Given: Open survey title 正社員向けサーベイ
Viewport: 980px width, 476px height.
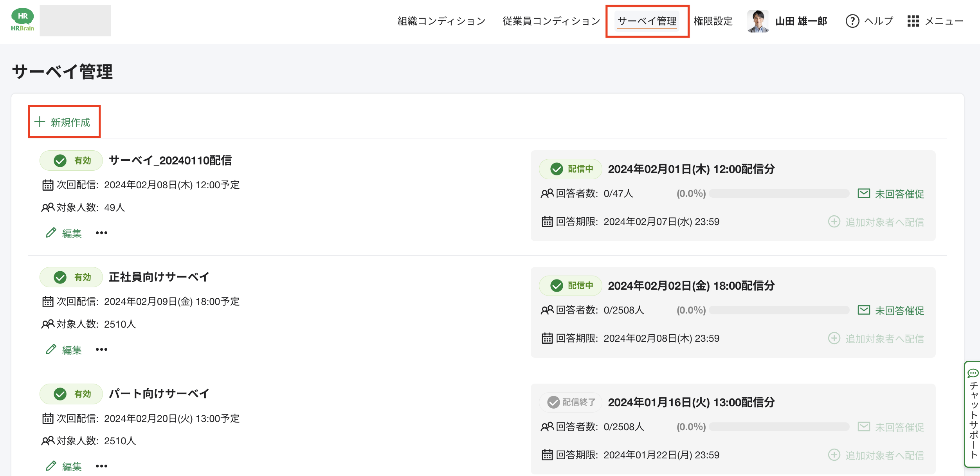Looking at the screenshot, I should point(159,277).
